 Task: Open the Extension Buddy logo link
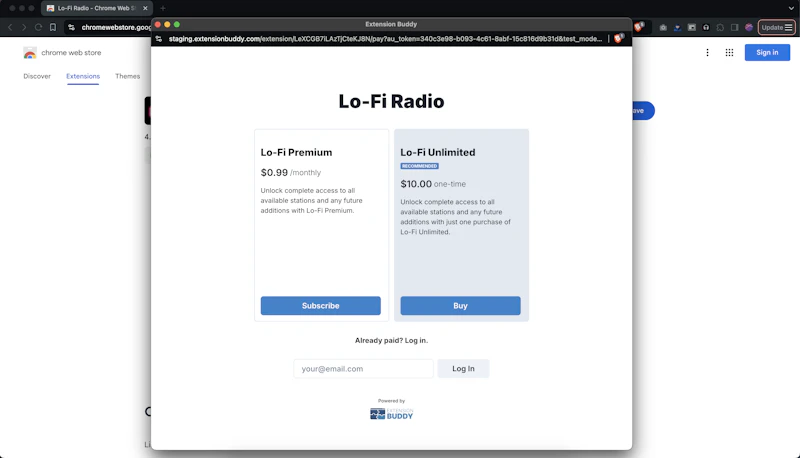[391, 414]
